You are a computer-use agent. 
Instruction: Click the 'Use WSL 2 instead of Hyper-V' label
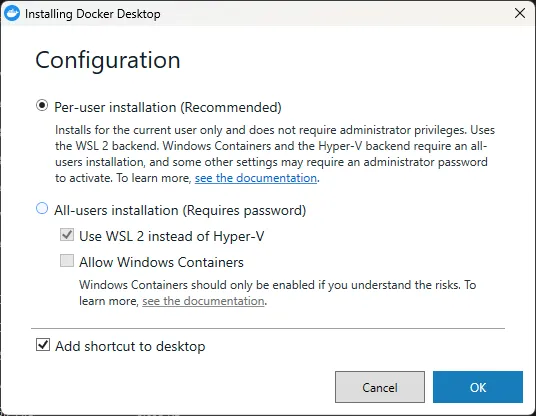(172, 236)
